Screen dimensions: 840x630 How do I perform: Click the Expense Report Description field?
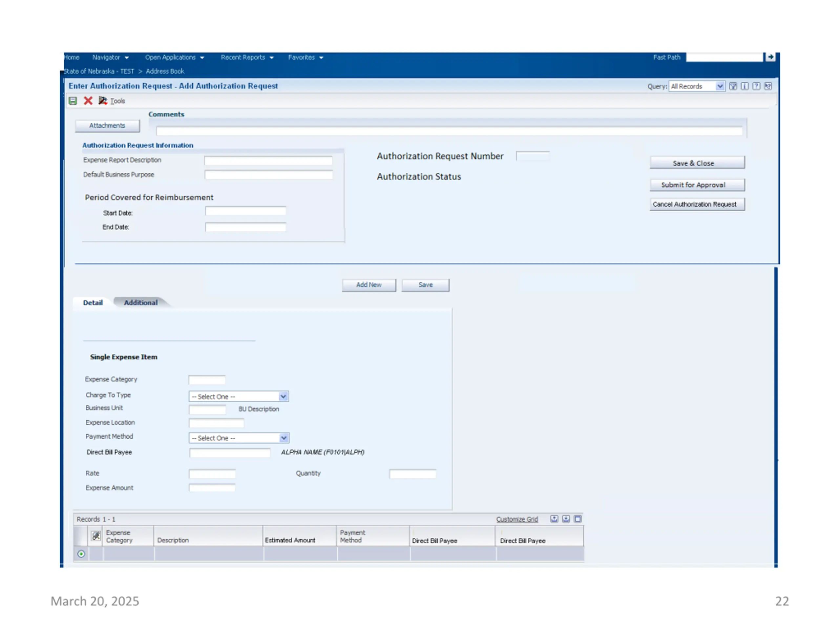[x=268, y=161]
